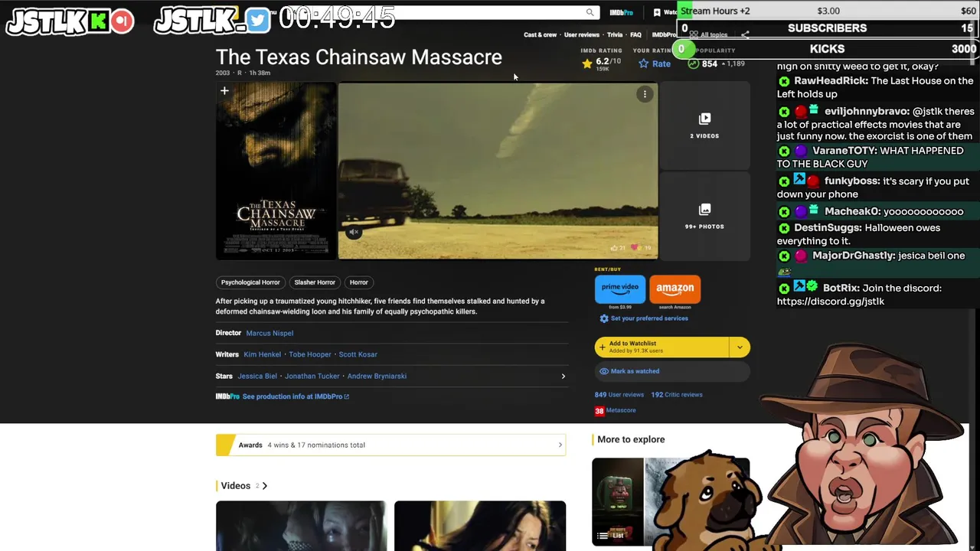Image resolution: width=980 pixels, height=551 pixels.
Task: Unmute the trailer video
Action: click(354, 232)
